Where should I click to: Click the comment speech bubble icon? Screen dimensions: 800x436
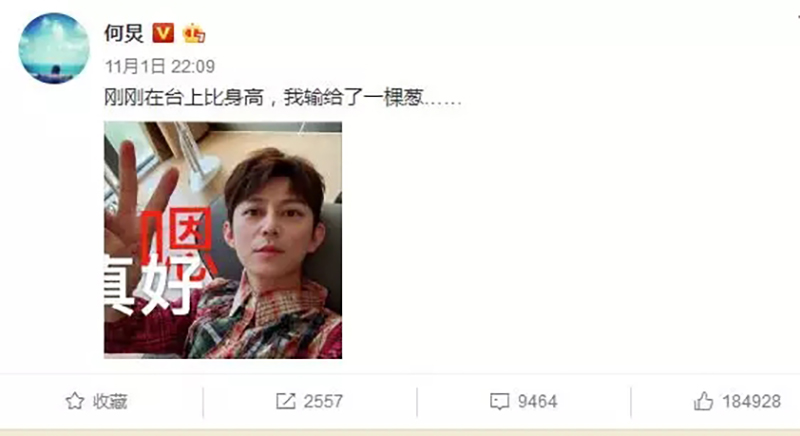[499, 402]
